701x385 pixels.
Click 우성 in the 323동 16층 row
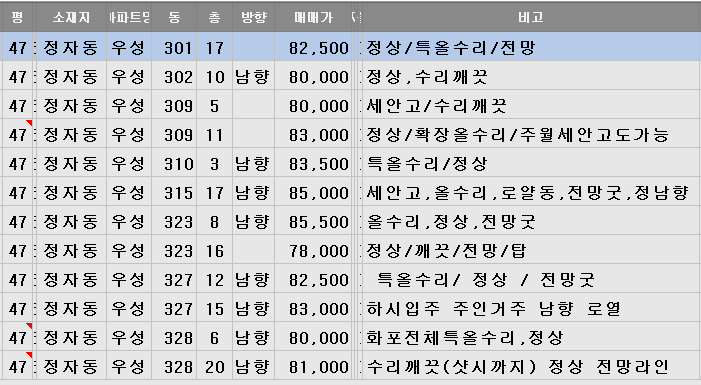(x=128, y=251)
